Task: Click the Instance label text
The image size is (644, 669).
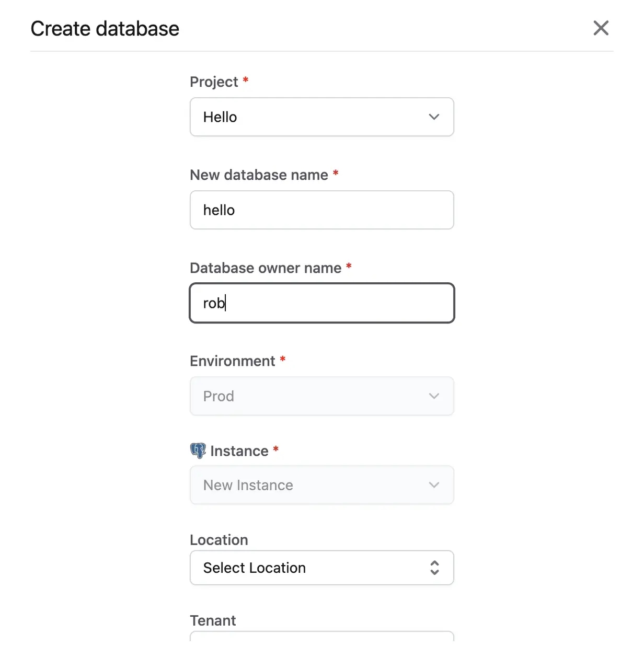Action: coord(239,451)
